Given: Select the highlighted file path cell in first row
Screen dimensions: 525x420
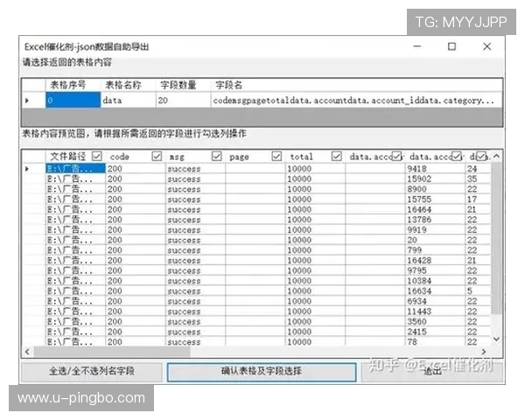Looking at the screenshot, I should pos(75,169).
